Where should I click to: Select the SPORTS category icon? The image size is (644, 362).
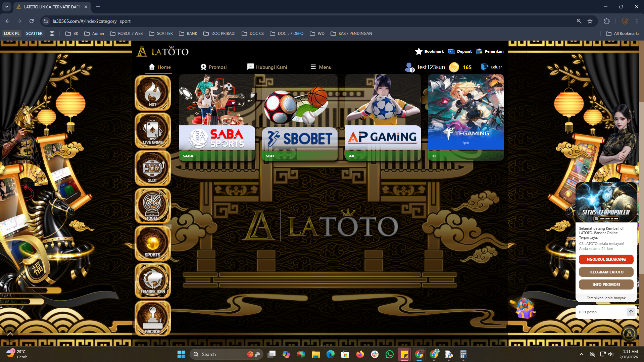pyautogui.click(x=153, y=243)
